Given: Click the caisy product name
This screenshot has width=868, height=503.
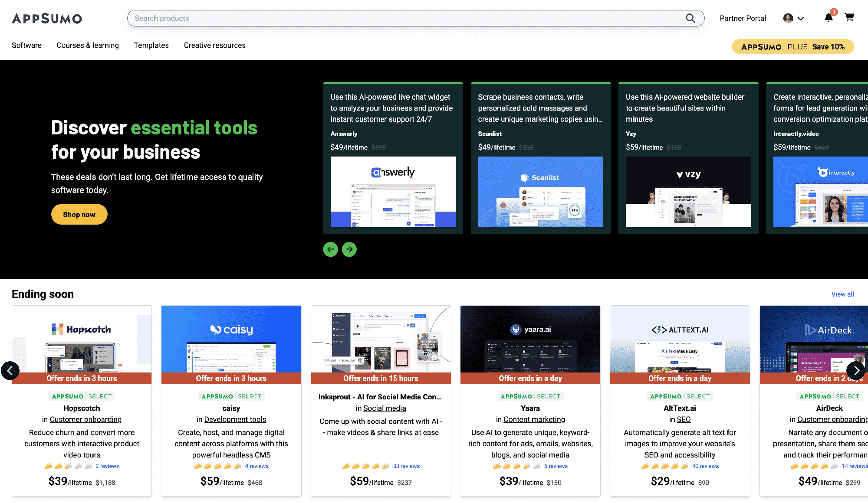Looking at the screenshot, I should click(x=231, y=408).
